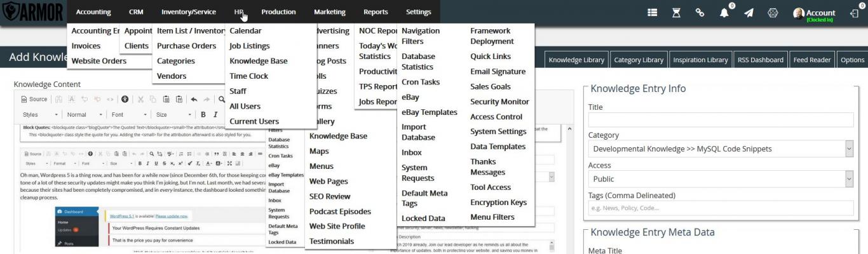Click the Armor logo
868x254 pixels.
pyautogui.click(x=33, y=12)
